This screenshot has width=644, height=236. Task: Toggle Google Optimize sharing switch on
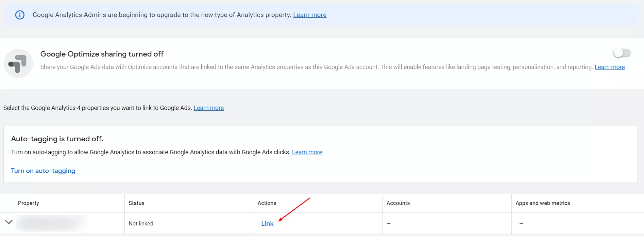tap(622, 53)
